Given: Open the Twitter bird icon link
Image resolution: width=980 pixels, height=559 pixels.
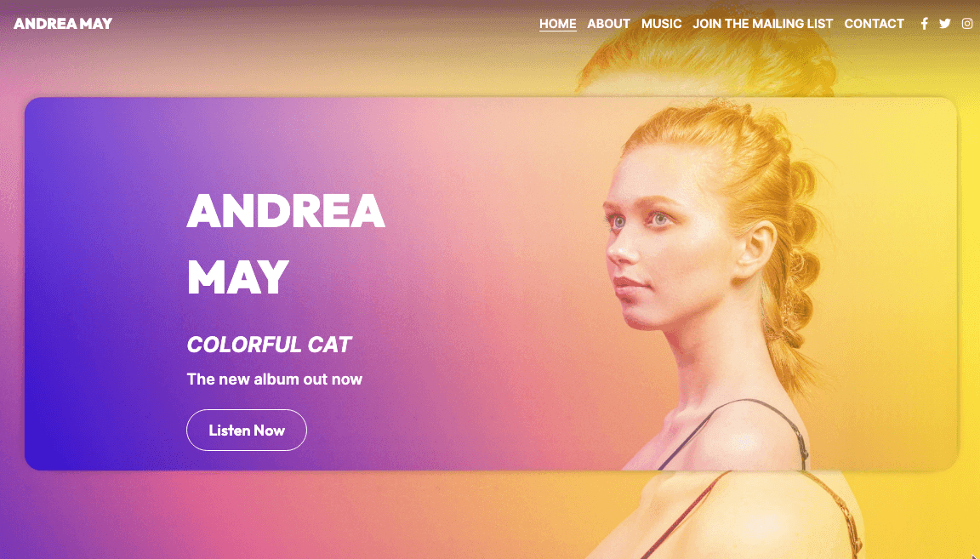Looking at the screenshot, I should click(945, 24).
